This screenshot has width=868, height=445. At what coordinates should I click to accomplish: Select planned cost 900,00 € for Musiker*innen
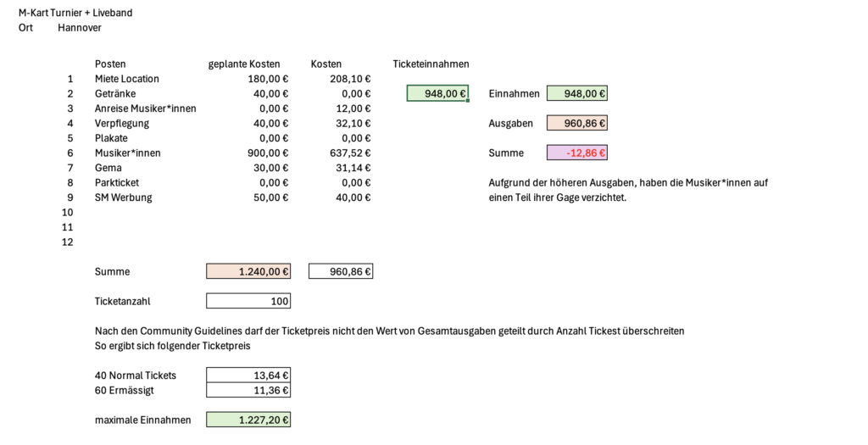click(x=268, y=153)
